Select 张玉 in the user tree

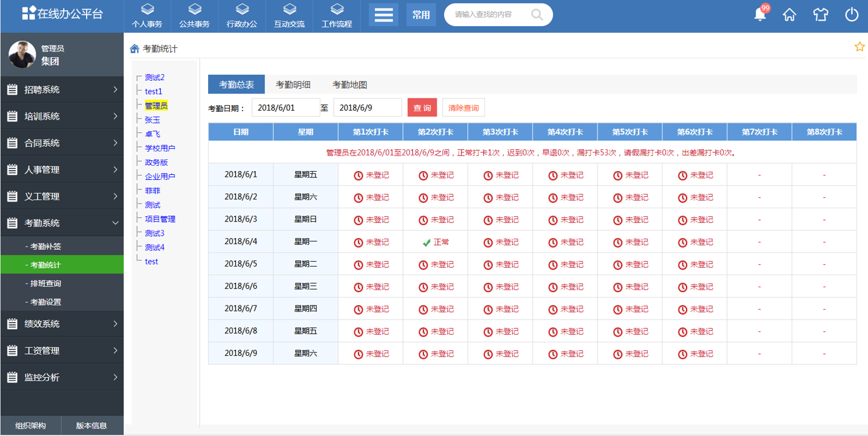151,119
